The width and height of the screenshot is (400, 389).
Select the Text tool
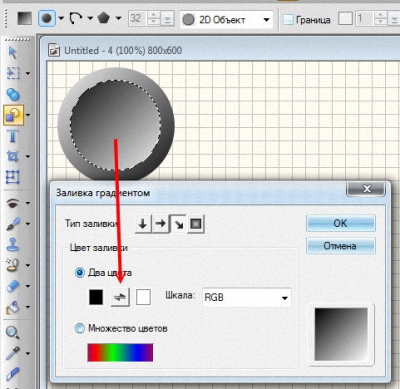pos(13,136)
